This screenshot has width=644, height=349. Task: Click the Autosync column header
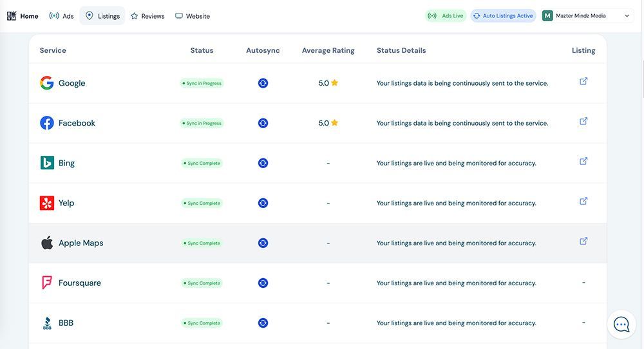(263, 50)
